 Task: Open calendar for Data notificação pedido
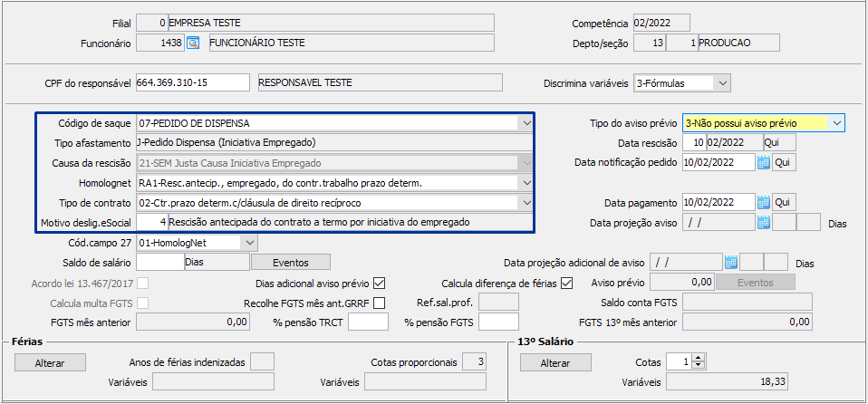point(763,162)
